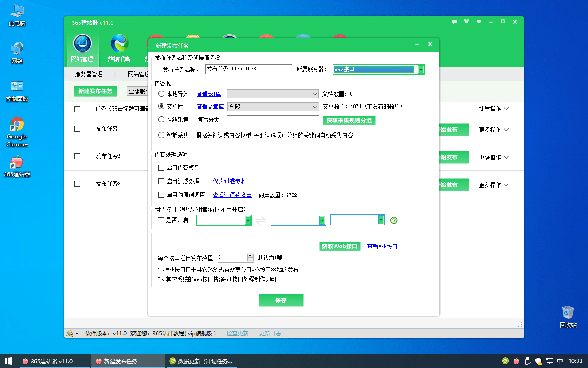Viewport: 588px width, 368px height.
Task: Open 此电脑 desktop icon
Action: (17, 15)
